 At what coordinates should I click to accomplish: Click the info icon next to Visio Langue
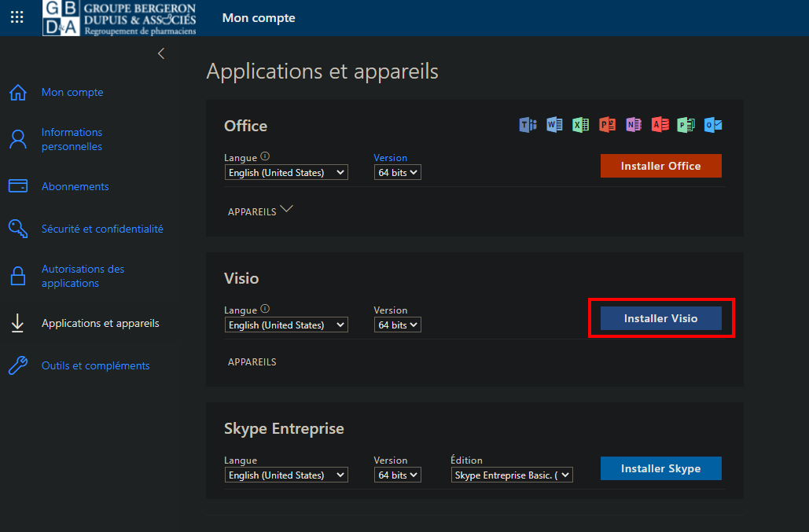tap(265, 309)
